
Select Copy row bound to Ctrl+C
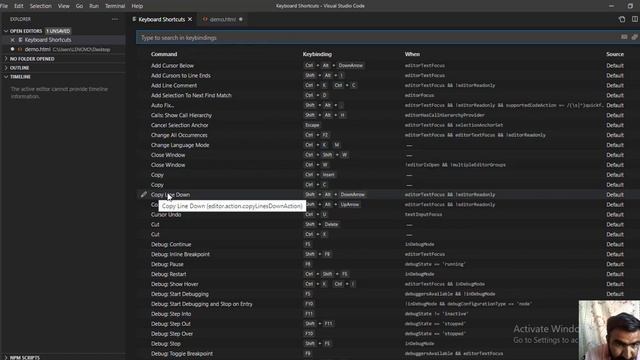(x=388, y=184)
